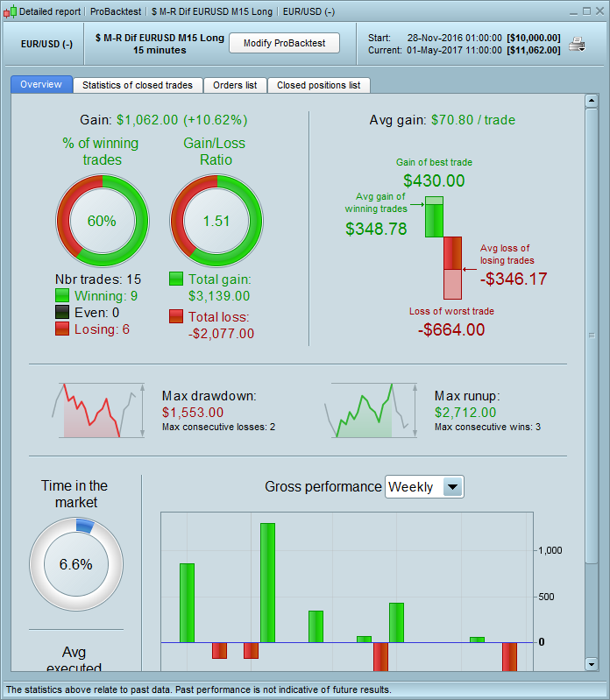Click starting capital [$10,000.00]

(x=534, y=38)
